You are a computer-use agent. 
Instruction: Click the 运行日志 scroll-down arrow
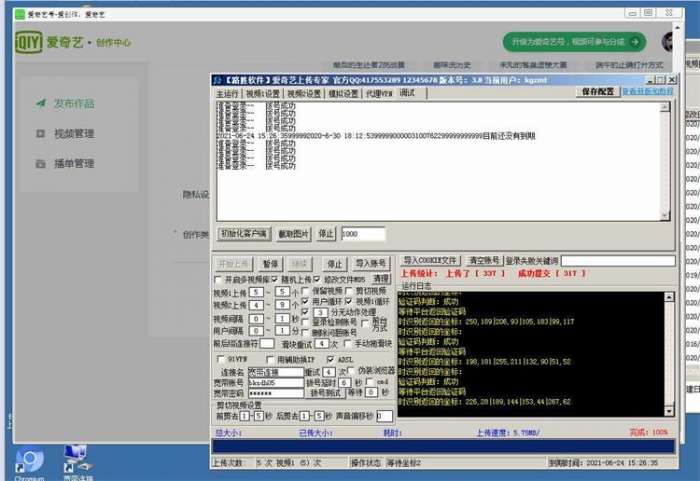click(x=669, y=411)
